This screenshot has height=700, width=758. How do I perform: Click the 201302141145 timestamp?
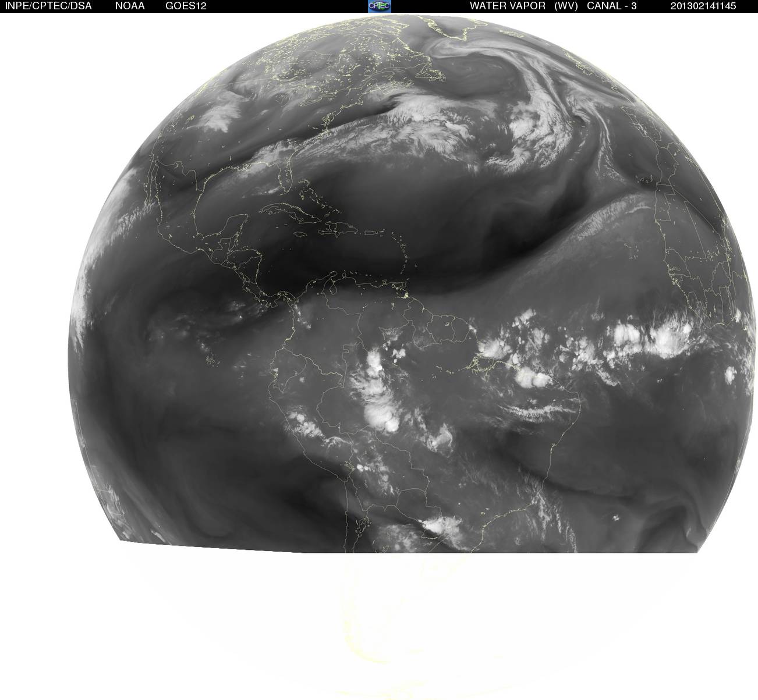(x=703, y=6)
